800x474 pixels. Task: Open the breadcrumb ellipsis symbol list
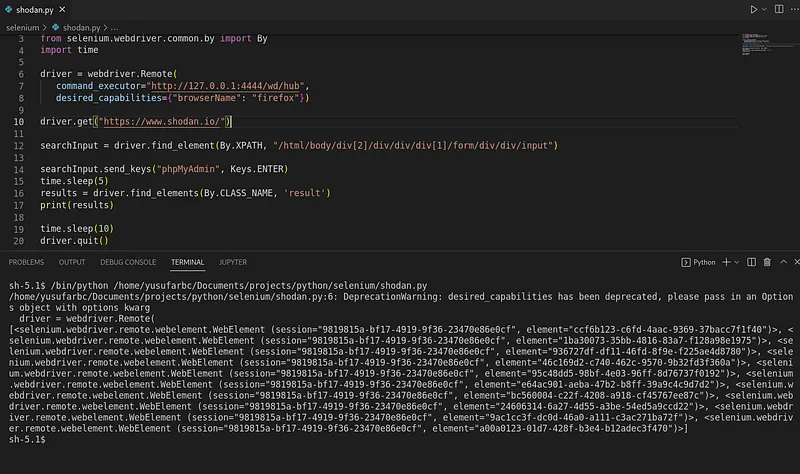click(114, 28)
